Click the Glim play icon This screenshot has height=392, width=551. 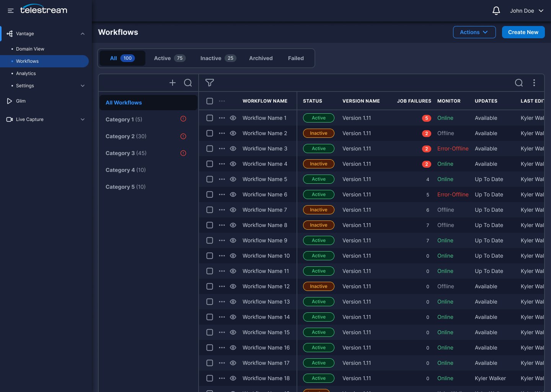pyautogui.click(x=10, y=101)
